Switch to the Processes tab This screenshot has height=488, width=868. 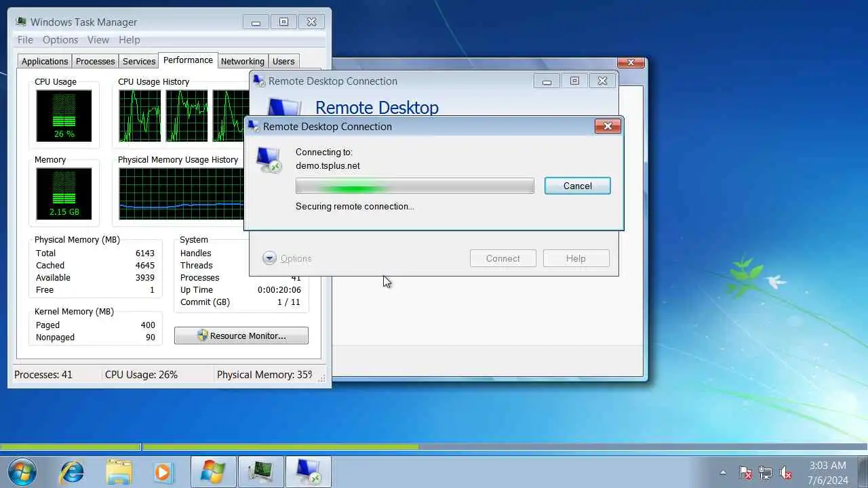[x=95, y=61]
